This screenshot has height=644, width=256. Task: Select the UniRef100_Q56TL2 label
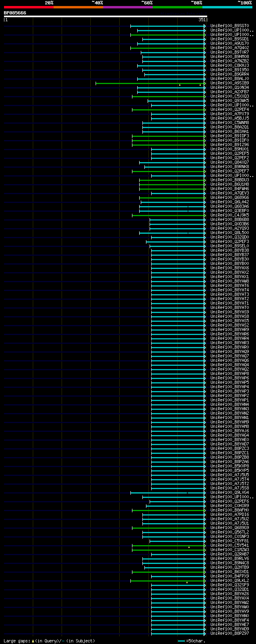(230, 532)
